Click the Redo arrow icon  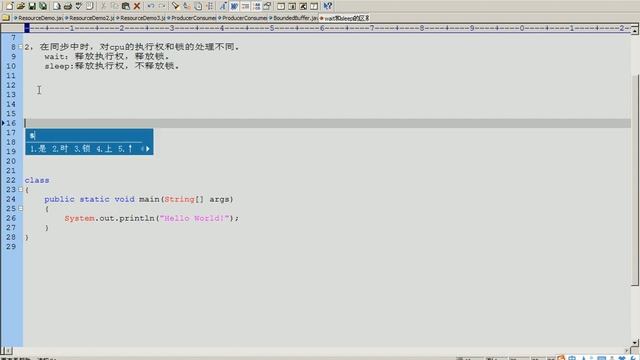click(162, 6)
